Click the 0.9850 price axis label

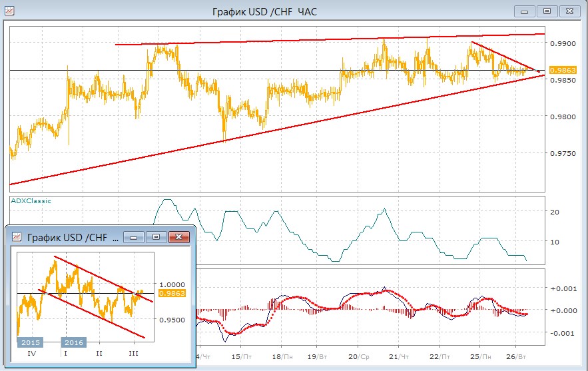coord(563,81)
